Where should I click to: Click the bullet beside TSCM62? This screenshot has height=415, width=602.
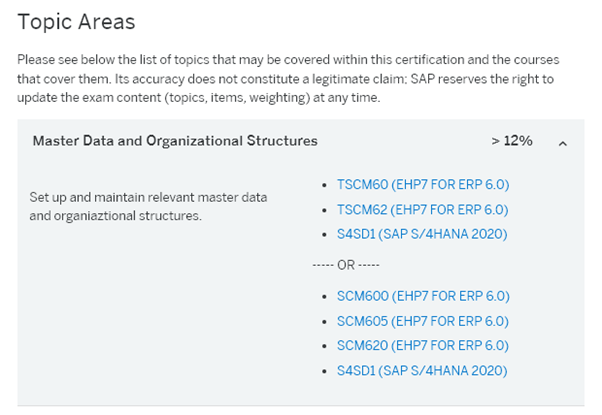click(x=325, y=211)
